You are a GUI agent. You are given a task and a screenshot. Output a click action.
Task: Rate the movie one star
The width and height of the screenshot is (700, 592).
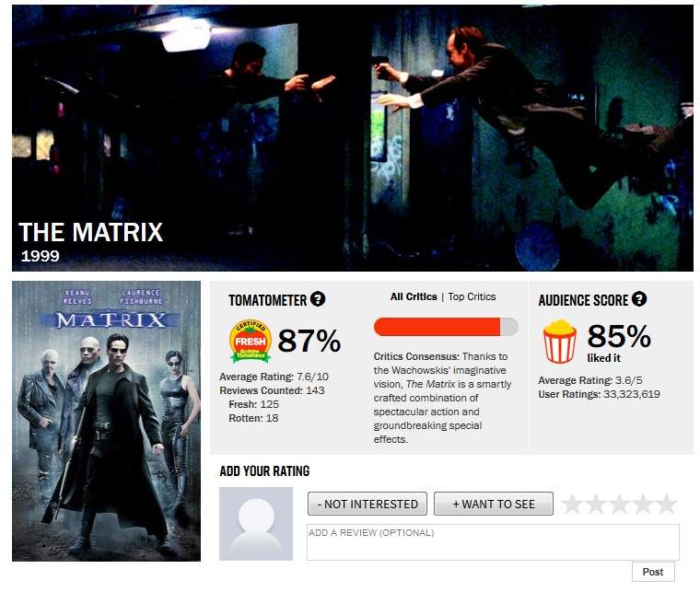572,505
